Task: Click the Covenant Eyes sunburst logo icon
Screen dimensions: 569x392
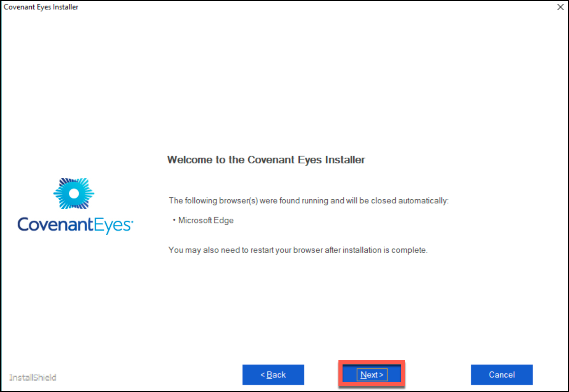Action: [74, 193]
